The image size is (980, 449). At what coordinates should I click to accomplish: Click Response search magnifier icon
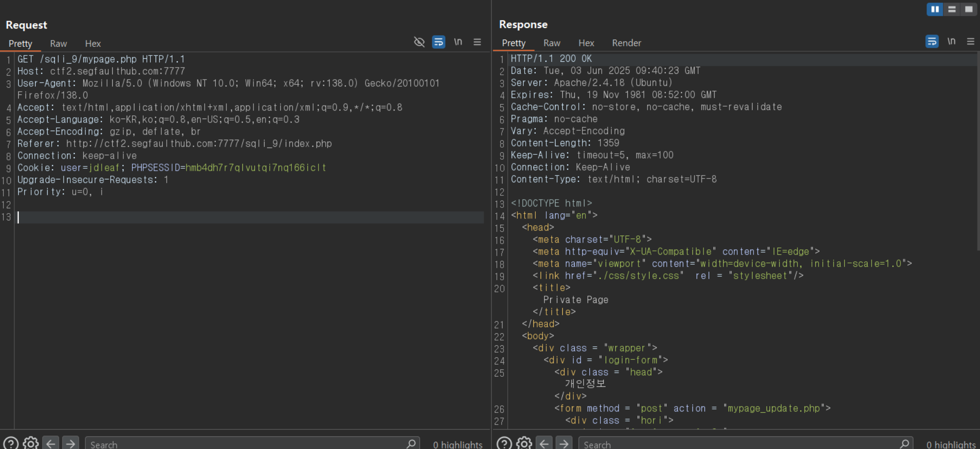(904, 443)
